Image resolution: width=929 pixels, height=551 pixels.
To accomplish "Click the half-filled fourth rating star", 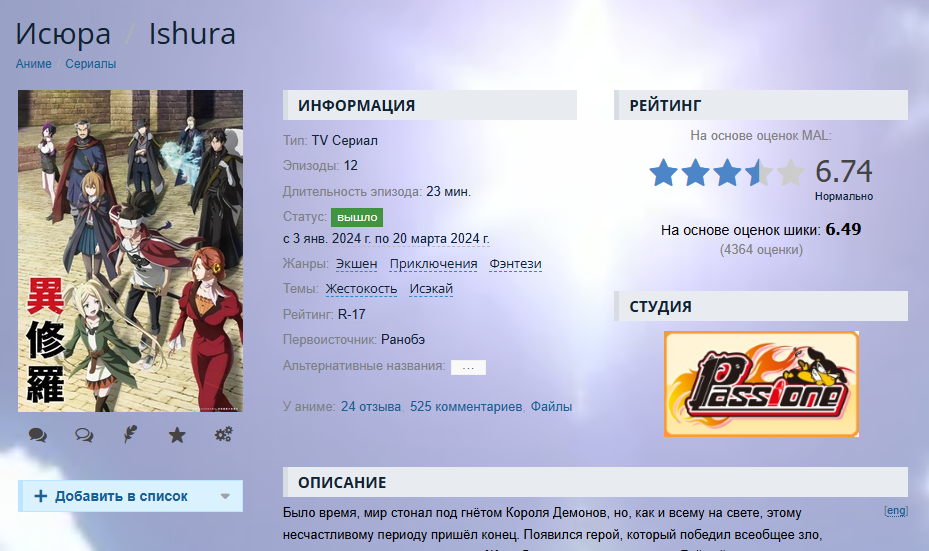I will (x=760, y=172).
